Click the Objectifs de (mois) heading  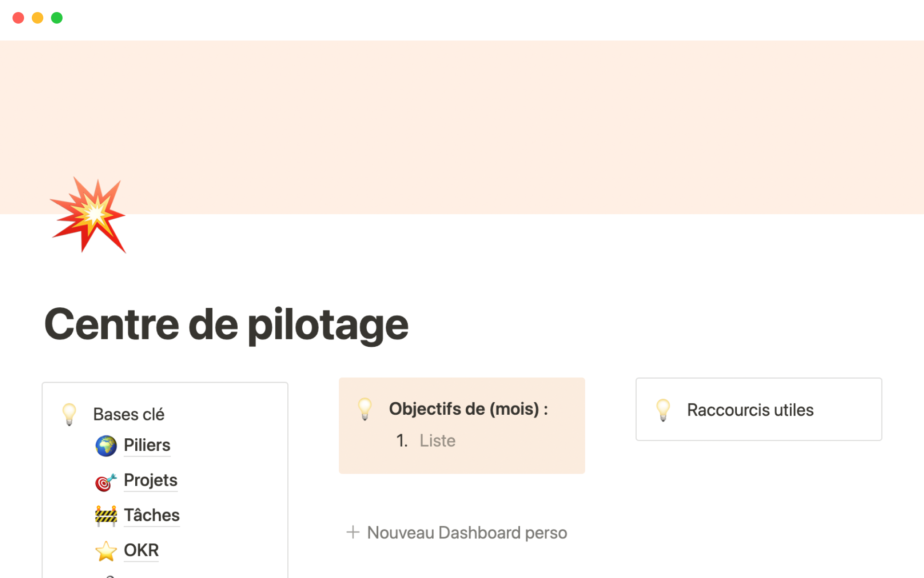(468, 409)
